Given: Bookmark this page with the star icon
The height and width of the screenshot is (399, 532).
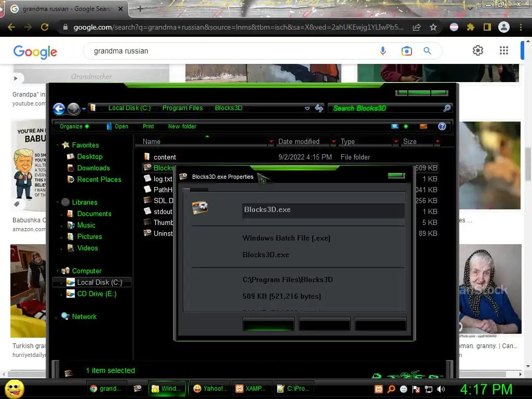Looking at the screenshot, I should 433,27.
